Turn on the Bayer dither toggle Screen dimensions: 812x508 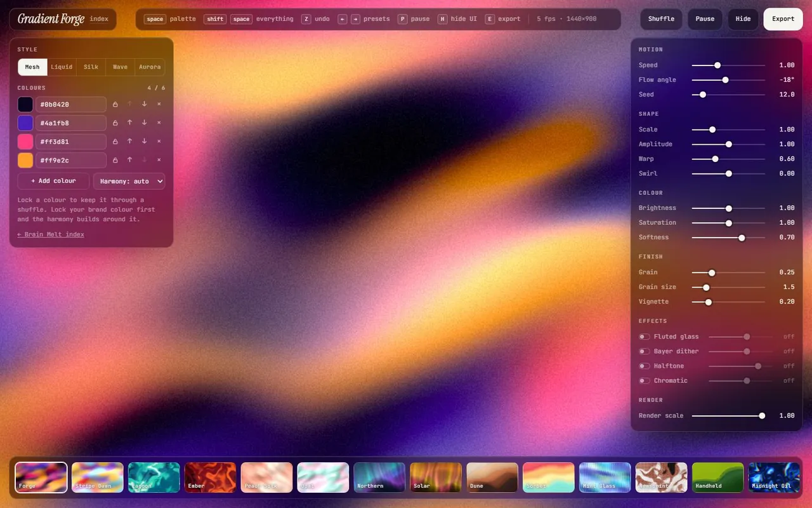645,351
